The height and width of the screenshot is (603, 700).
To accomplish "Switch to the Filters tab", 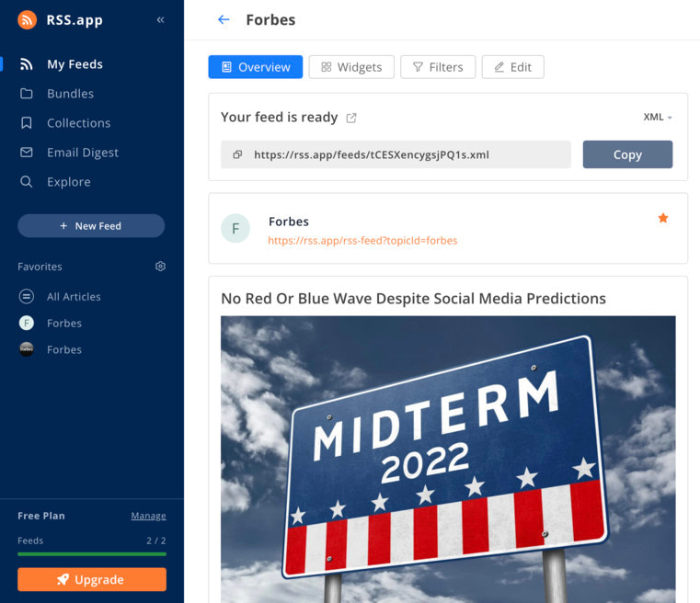I will click(x=438, y=67).
